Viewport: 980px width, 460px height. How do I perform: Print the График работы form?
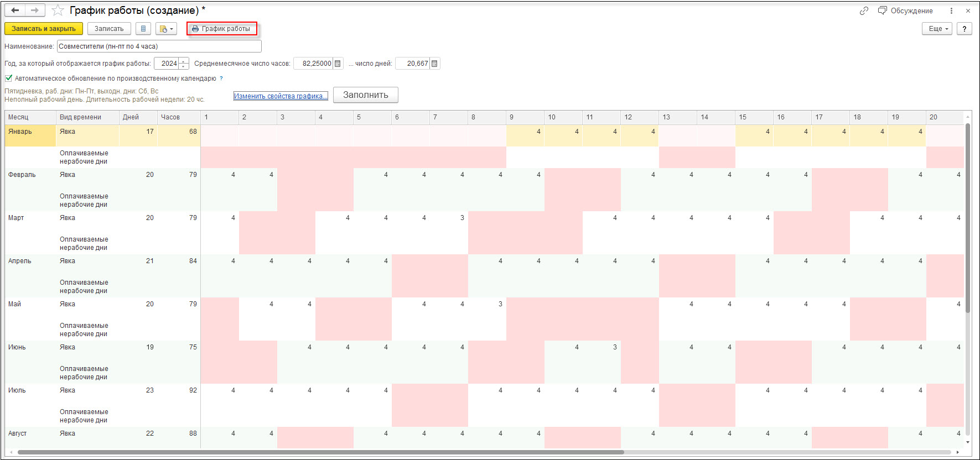pyautogui.click(x=222, y=29)
